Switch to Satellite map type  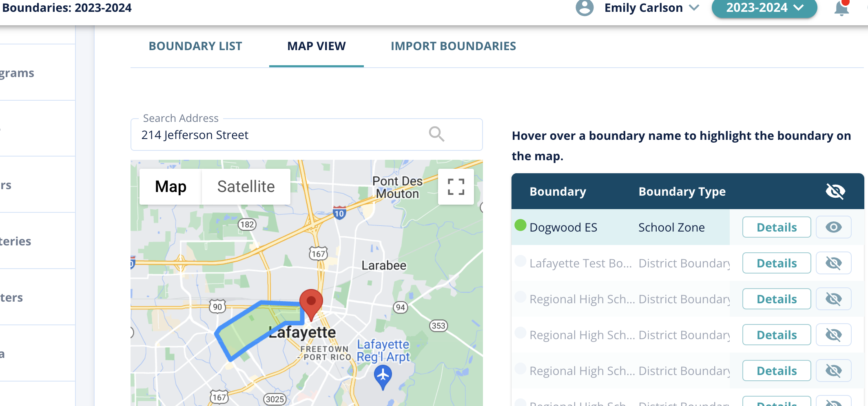click(246, 187)
